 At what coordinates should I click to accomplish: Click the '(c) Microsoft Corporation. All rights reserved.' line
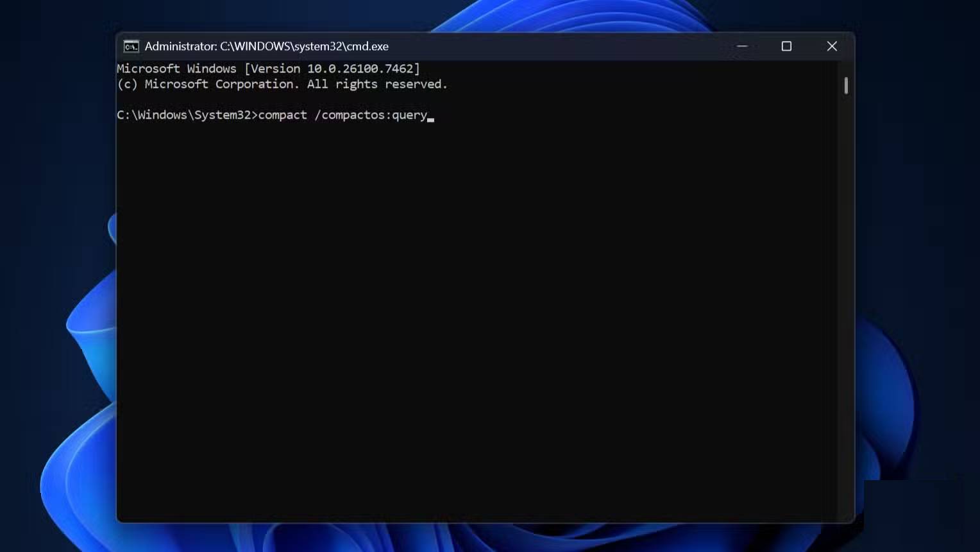(x=282, y=84)
